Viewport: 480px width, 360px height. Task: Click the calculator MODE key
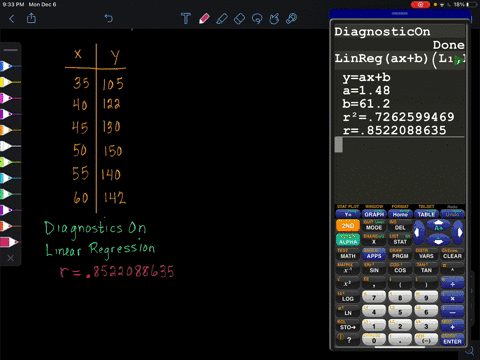pyautogui.click(x=374, y=227)
